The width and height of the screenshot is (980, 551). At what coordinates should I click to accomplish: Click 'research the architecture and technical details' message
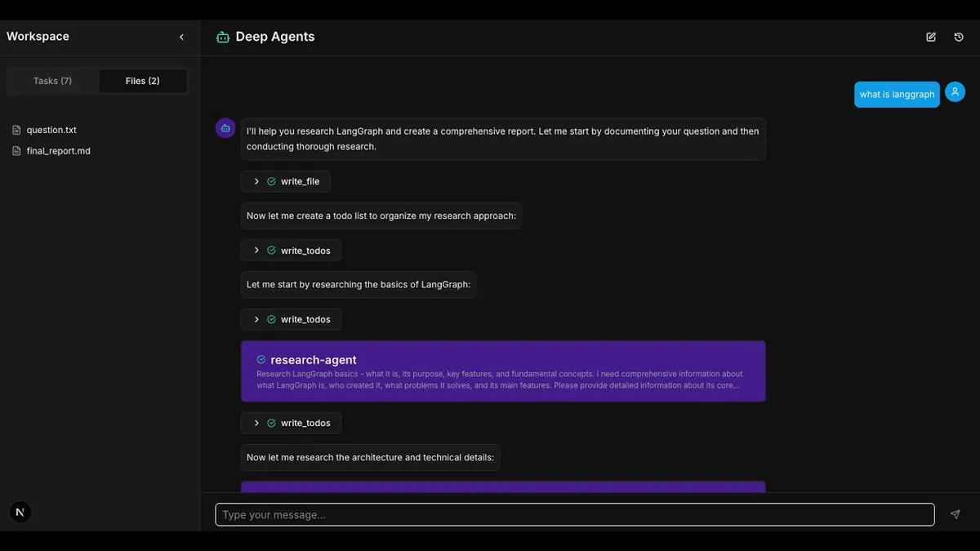371,457
